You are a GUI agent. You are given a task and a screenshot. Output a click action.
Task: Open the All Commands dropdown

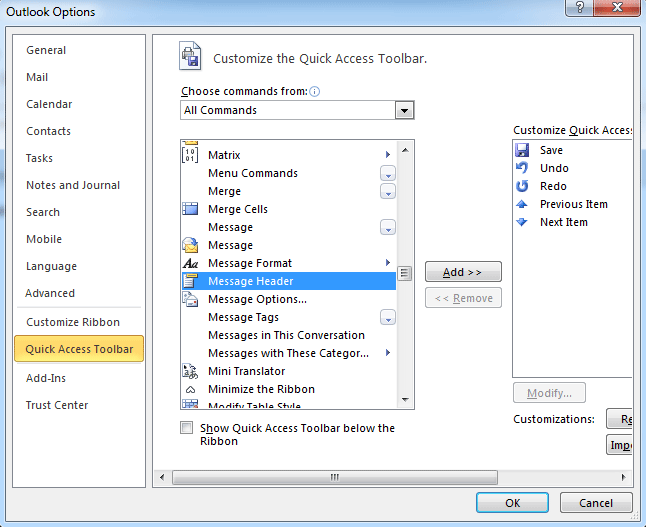point(404,110)
